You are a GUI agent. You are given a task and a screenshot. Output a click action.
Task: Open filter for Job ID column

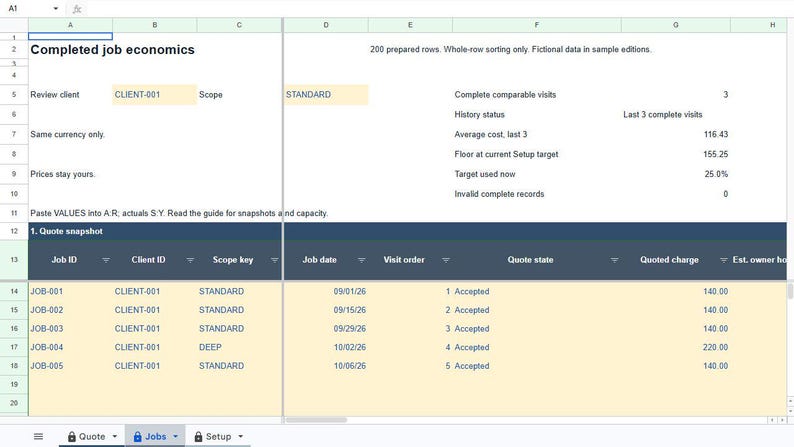(x=106, y=260)
